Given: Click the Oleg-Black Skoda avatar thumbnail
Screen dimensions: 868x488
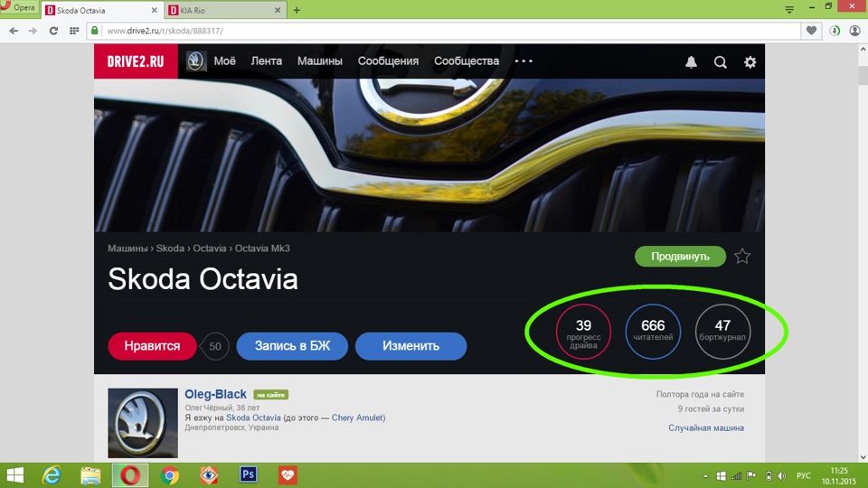Looking at the screenshot, I should [x=143, y=423].
